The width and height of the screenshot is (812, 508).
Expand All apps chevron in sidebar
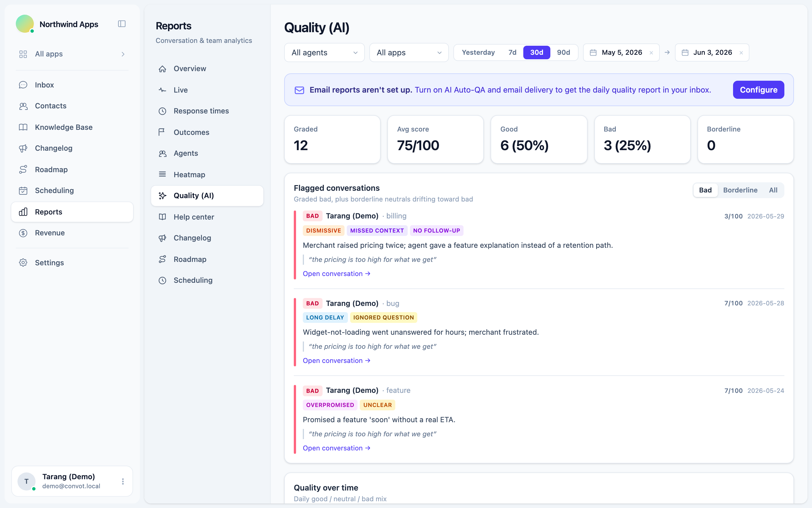[123, 54]
